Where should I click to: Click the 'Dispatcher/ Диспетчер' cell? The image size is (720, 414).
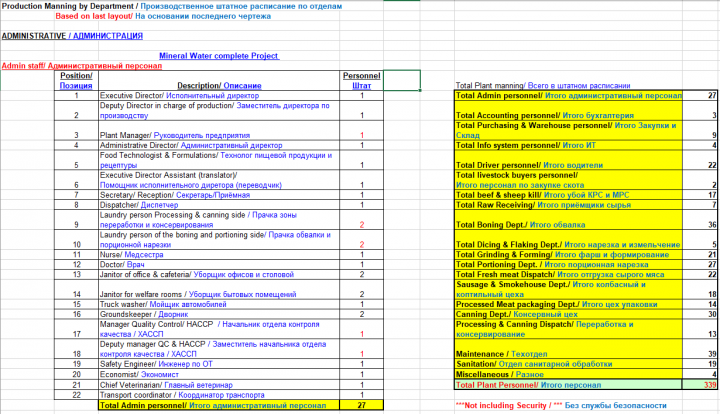point(219,205)
